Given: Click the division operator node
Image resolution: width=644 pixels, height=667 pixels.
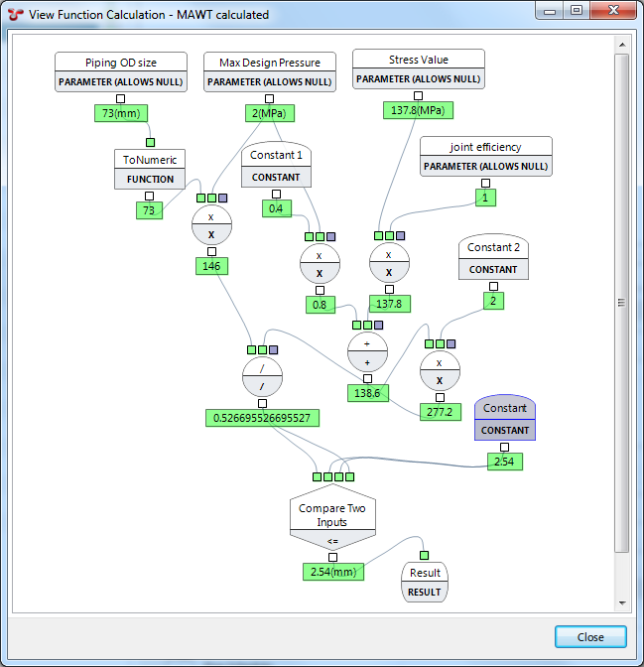Looking at the screenshot, I should pos(262,377).
